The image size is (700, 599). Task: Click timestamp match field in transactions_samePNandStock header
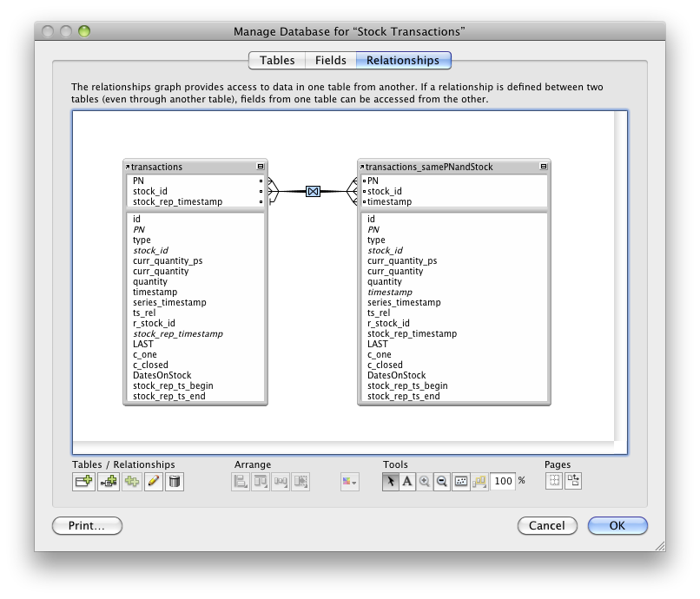pyautogui.click(x=389, y=201)
